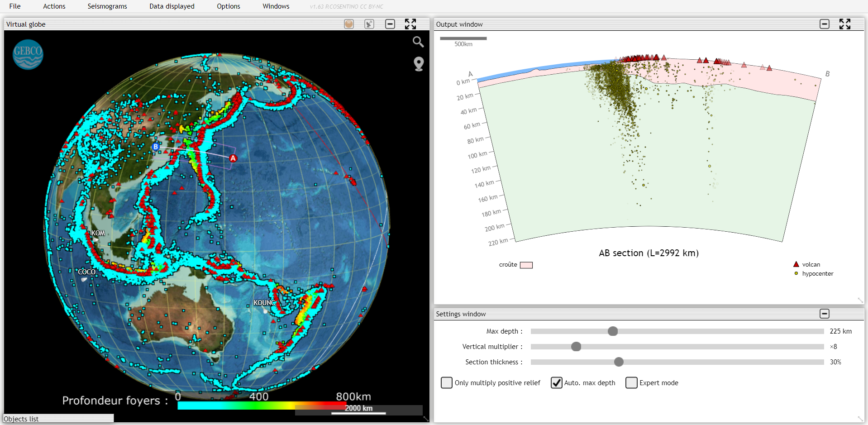
Task: Click the croûte legend color swatch
Action: pyautogui.click(x=526, y=265)
